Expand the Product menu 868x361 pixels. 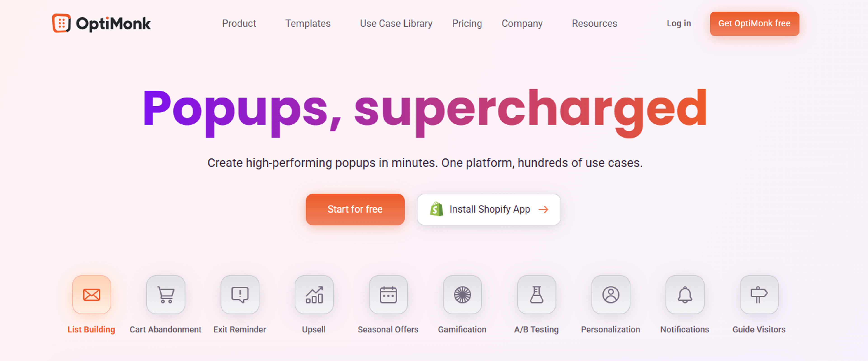(239, 24)
